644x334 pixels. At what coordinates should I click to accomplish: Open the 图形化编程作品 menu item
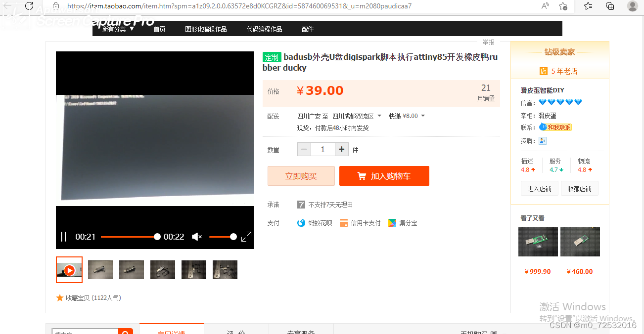(x=206, y=29)
